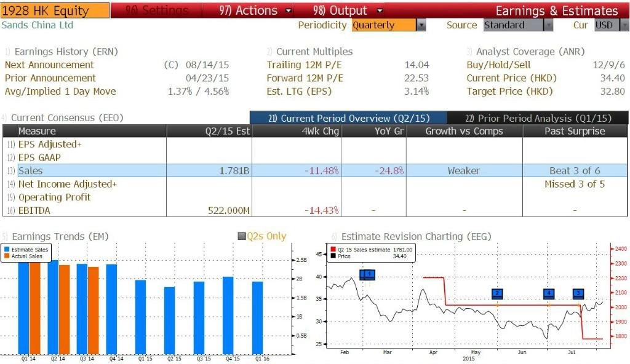Click the 1928 HK Equity ticker field
Viewport: 630px width, 364px height.
55,11
